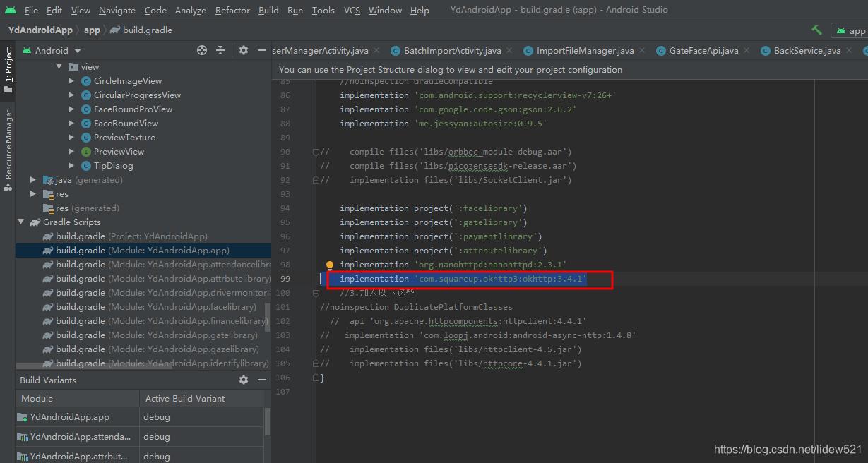Hide the Project panel with minus icon
This screenshot has width=868, height=463.
[x=261, y=50]
